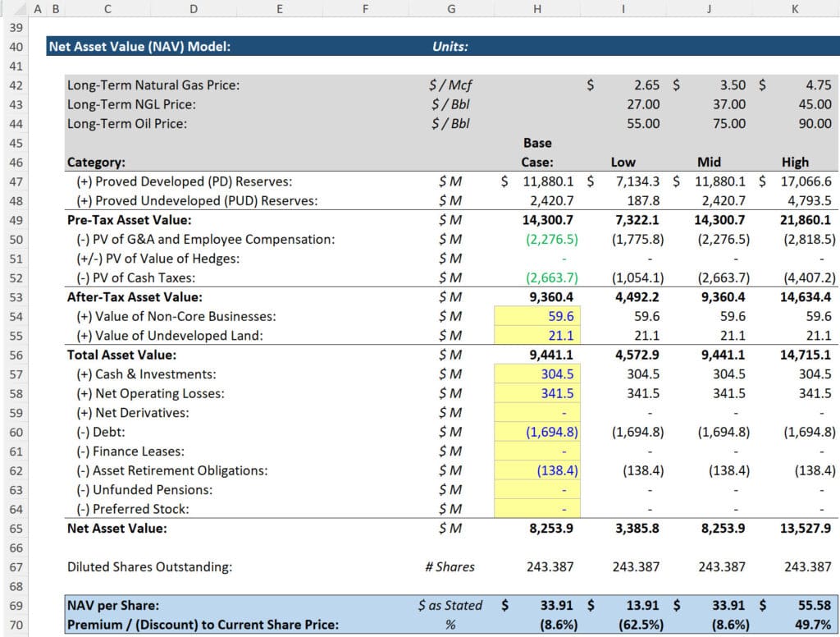
Task: Select the High case Premium cell 49.7%
Action: click(x=812, y=622)
